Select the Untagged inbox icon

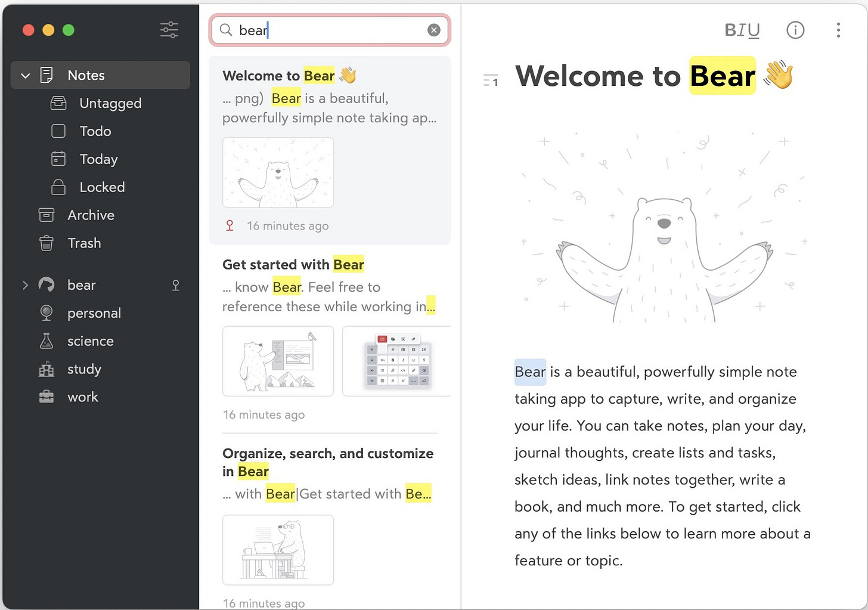pyautogui.click(x=58, y=103)
